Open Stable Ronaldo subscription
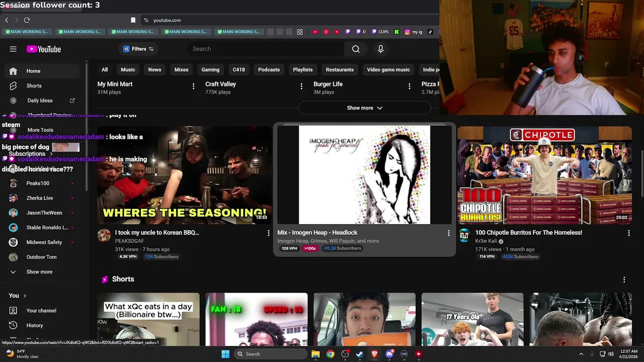The width and height of the screenshot is (644, 362). 42,228
